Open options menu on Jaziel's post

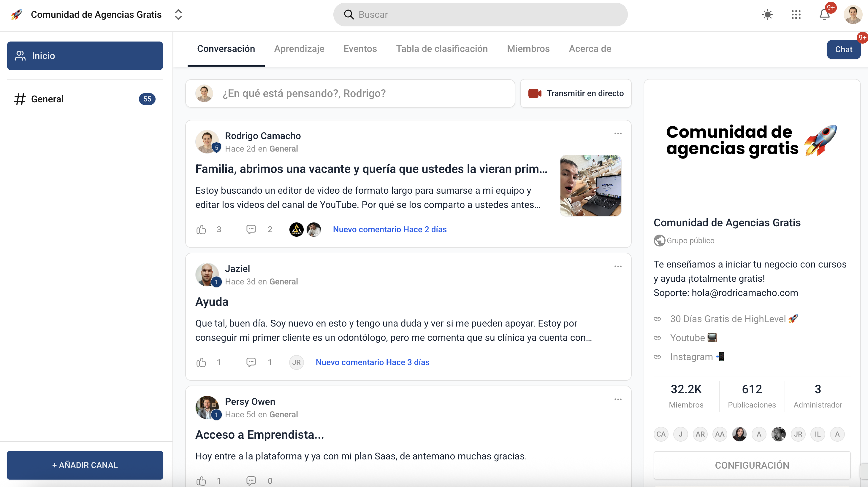coord(618,266)
